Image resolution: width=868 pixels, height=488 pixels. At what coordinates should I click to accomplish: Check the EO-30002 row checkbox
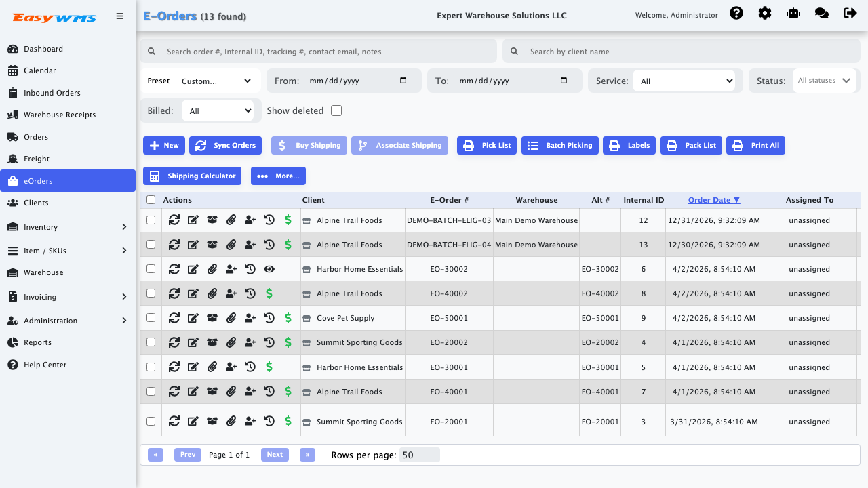click(151, 268)
